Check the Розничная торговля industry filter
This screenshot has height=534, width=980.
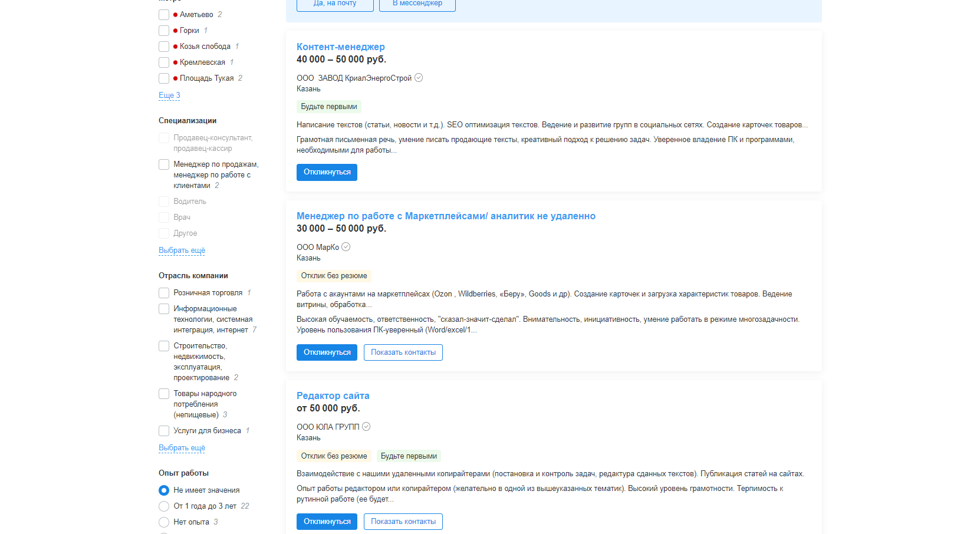click(x=164, y=293)
